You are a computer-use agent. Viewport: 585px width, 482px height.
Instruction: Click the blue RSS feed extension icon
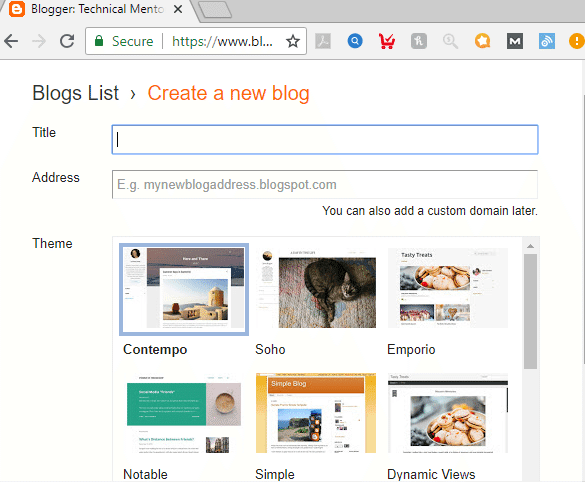[x=547, y=41]
